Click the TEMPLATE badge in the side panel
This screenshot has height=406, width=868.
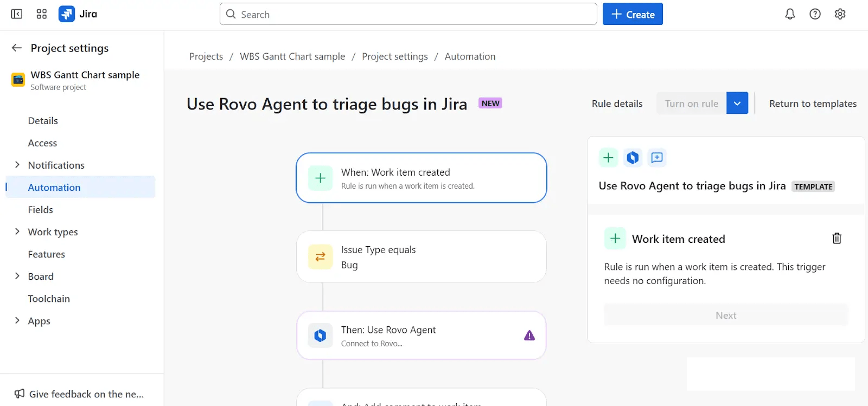click(813, 186)
